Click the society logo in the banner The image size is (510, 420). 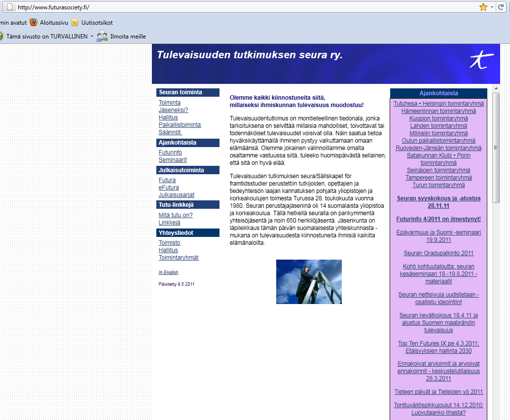482,60
